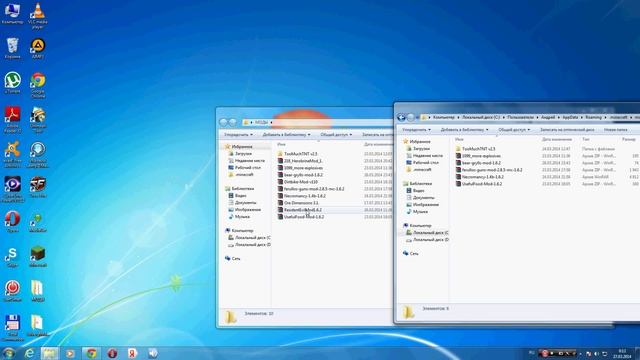Select Dirtbike-Mod file in the МОДЫ window
640x360 pixels.
[300, 182]
